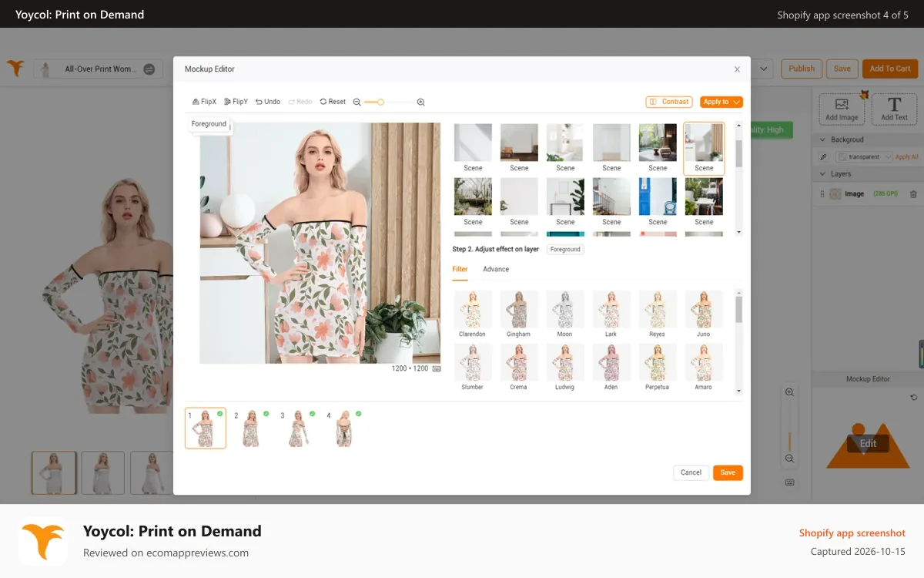
Task: Click the Foreground label over the preview
Action: point(209,124)
